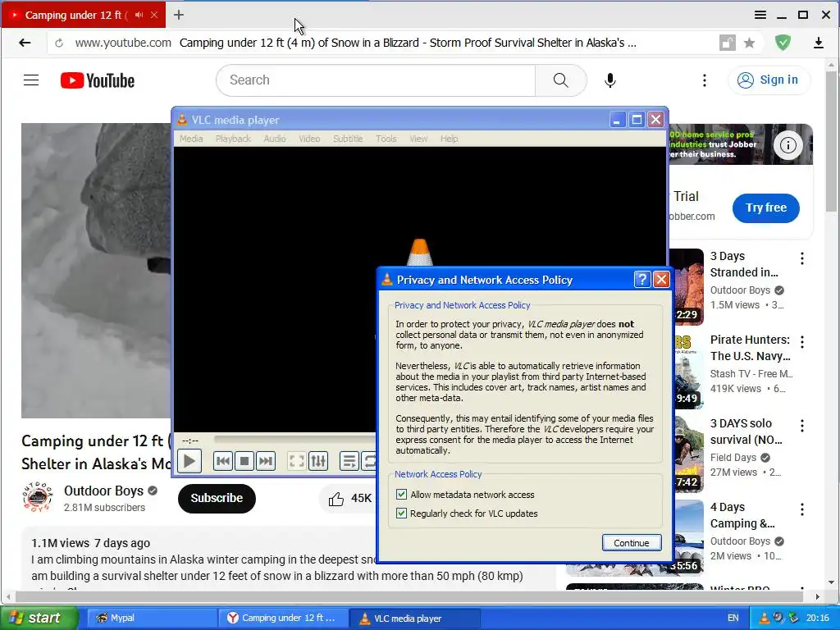Viewport: 840px width, 630px height.
Task: Open YouTube settings three-dot menu
Action: pos(705,80)
